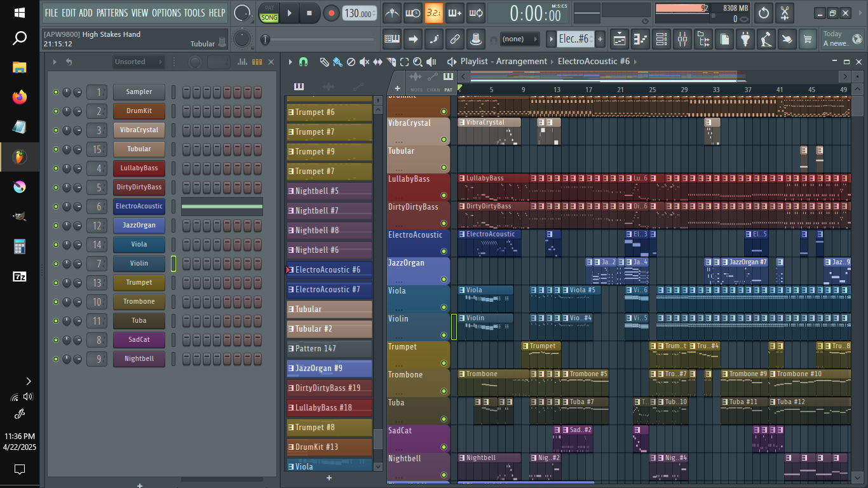Screen dimensions: 868x488
Task: Open the content library cart icon
Action: pos(808,39)
